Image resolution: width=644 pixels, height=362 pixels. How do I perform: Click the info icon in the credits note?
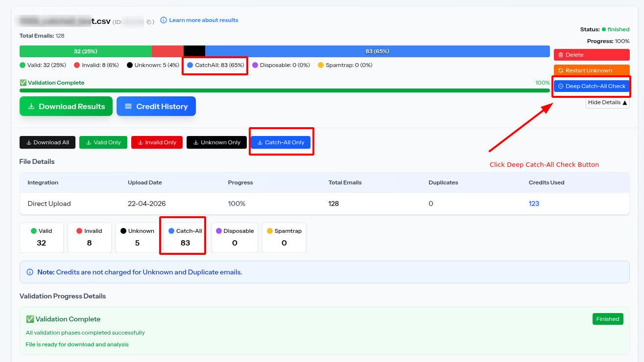tap(30, 272)
